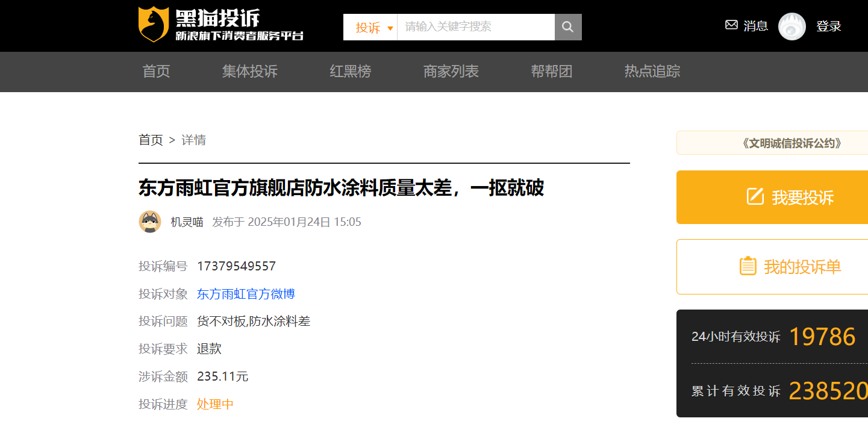Open the 帮帮团 navigation tab
This screenshot has width=868, height=430.
tap(551, 72)
